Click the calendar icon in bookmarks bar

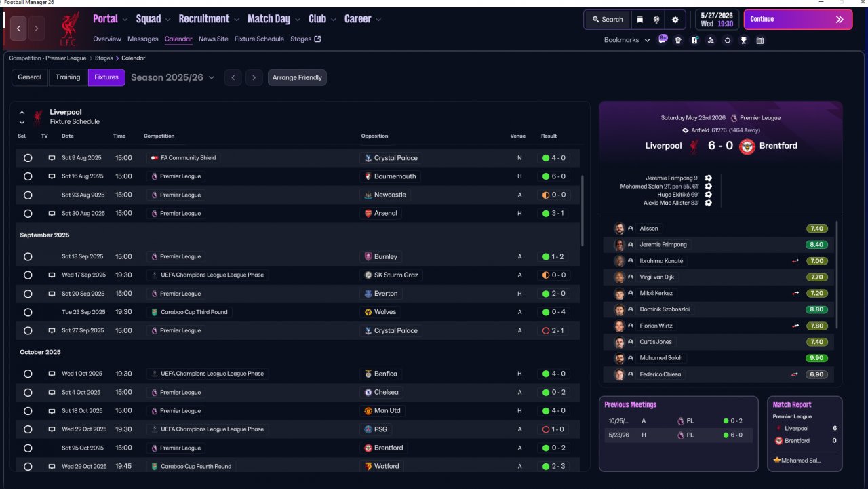click(759, 40)
